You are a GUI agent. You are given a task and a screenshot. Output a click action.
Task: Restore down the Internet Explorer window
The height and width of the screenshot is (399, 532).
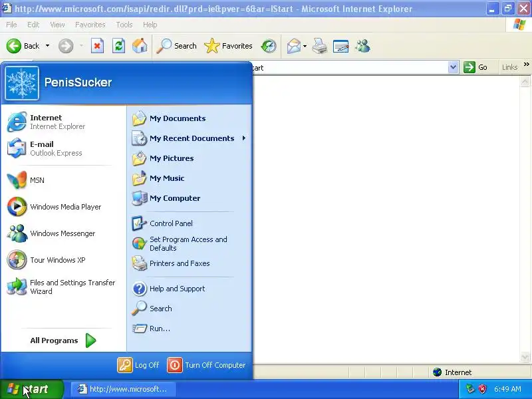508,9
